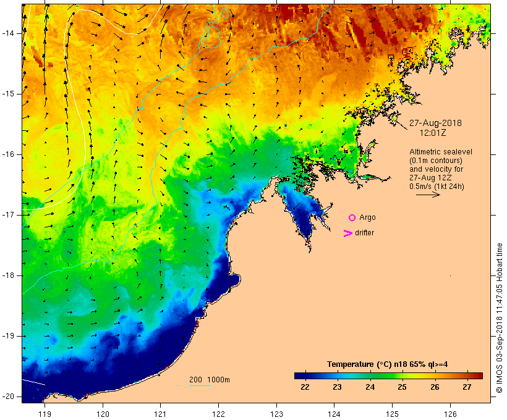The height and width of the screenshot is (420, 507).
Task: Click the 0.5m/s velocity scale arrow
Action: [x=428, y=195]
